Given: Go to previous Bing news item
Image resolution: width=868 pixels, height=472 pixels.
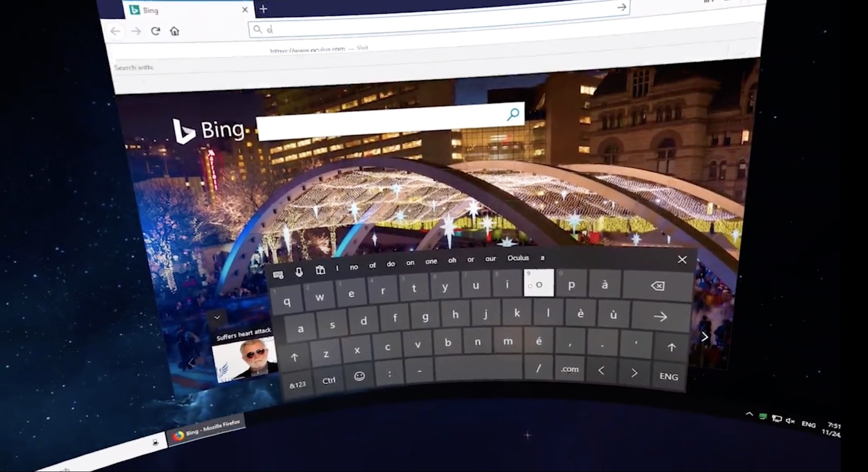Looking at the screenshot, I should point(192,363).
